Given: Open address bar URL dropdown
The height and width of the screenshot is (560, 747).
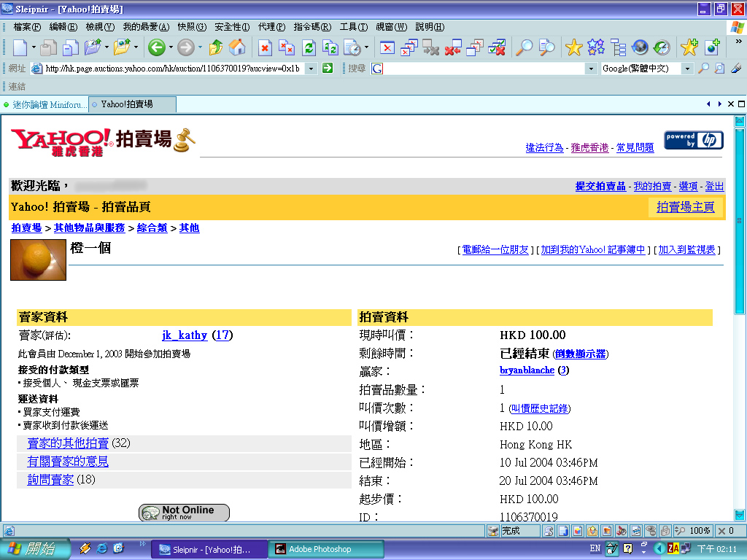Looking at the screenshot, I should tap(311, 69).
